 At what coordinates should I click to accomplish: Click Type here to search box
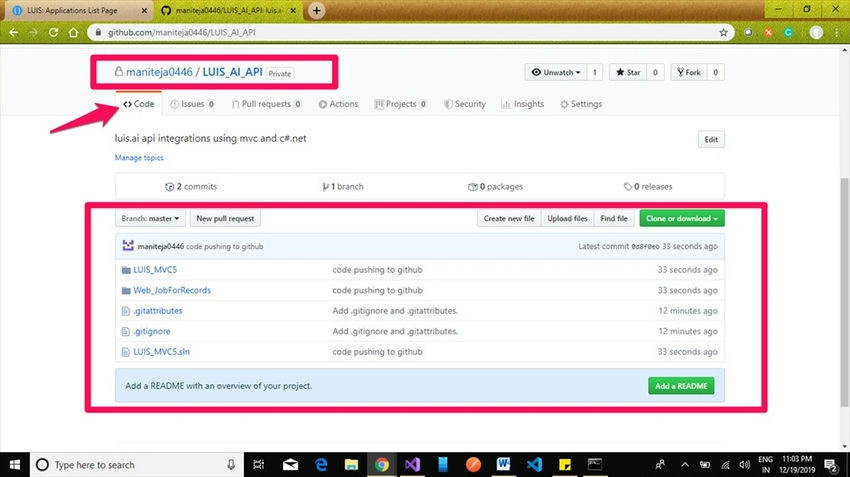click(x=136, y=465)
